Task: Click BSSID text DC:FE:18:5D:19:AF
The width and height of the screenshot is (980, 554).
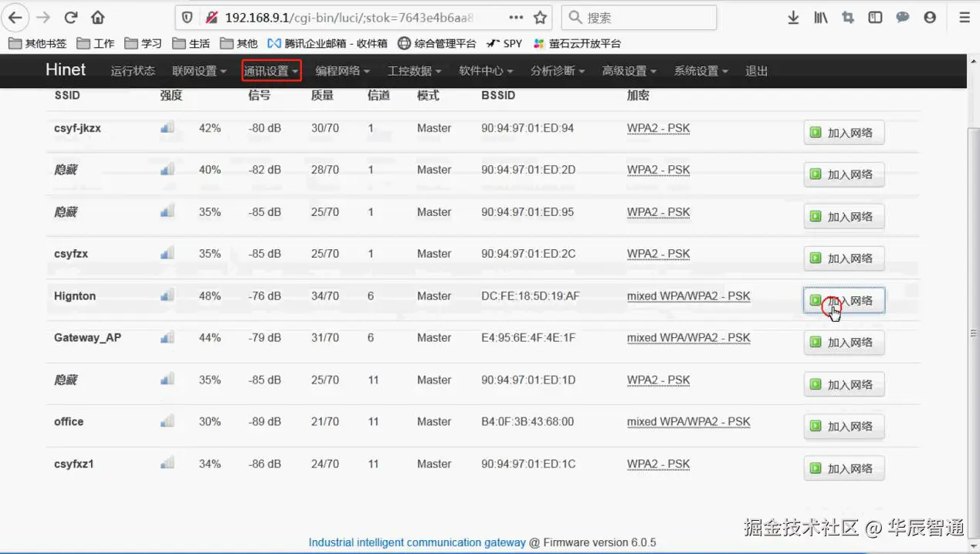Action: (530, 296)
